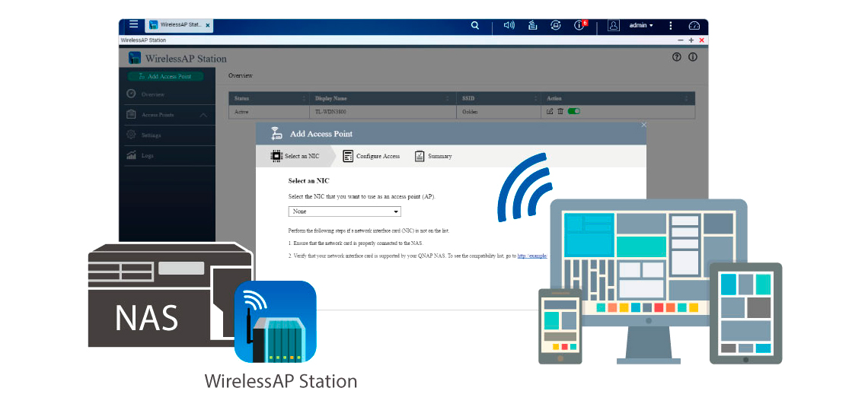Click the edit icon for TL-WDN3800
Screen dimensions: 868x407
point(550,111)
